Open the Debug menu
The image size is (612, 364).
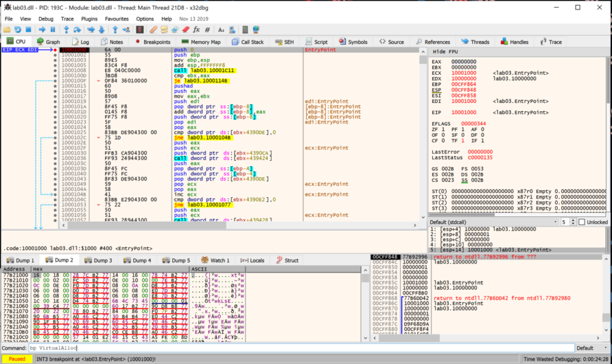tap(45, 19)
